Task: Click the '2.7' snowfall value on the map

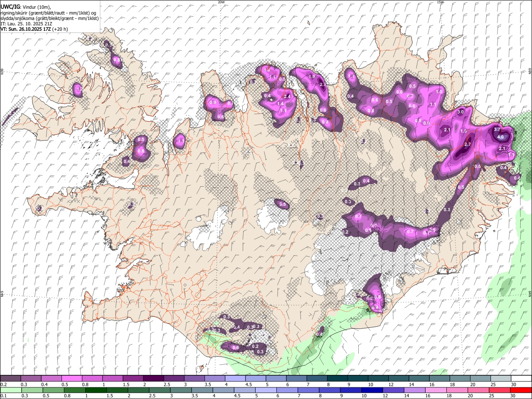Action: click(467, 144)
